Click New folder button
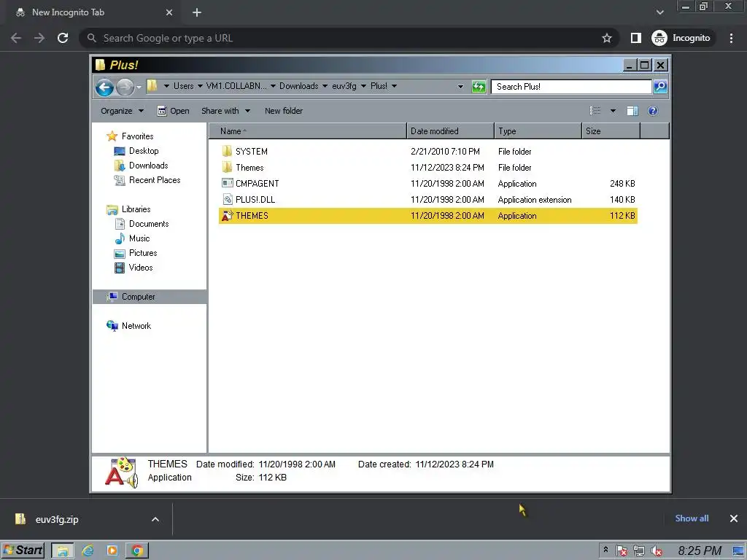The height and width of the screenshot is (560, 747). [284, 111]
